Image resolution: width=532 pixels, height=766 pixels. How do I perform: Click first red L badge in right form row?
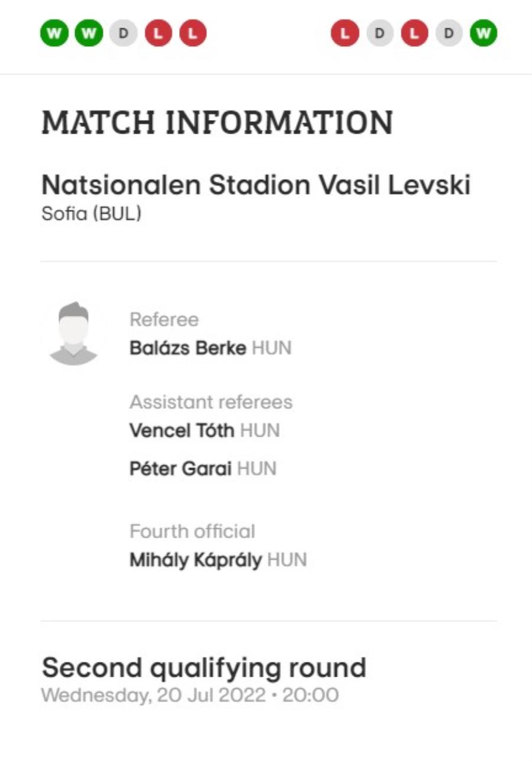(345, 33)
